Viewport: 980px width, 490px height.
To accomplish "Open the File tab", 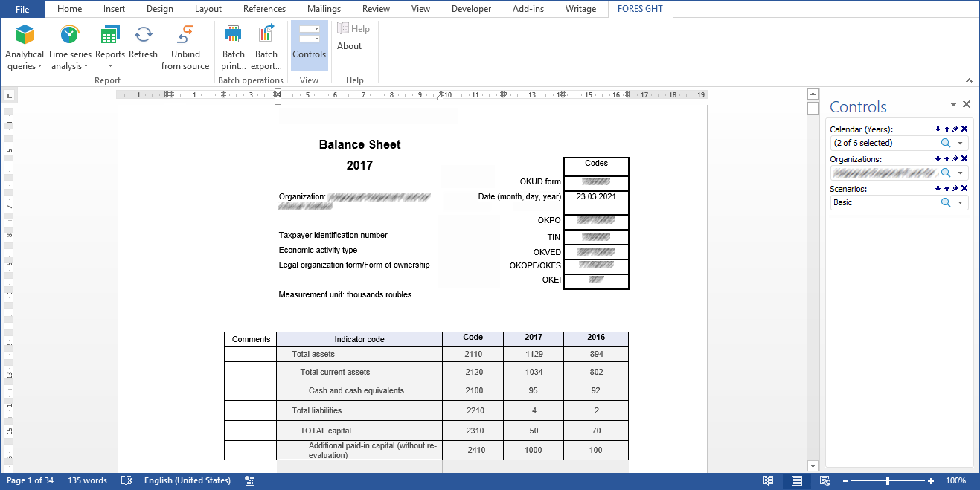I will 22,9.
